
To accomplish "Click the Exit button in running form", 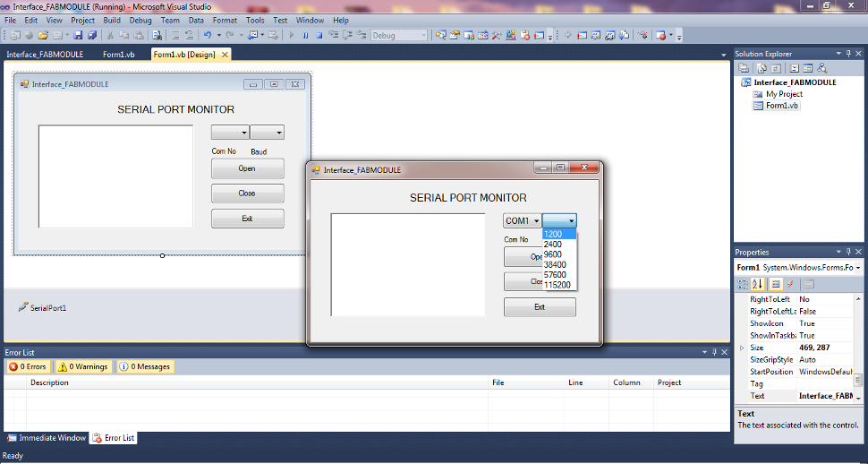I will 540,307.
